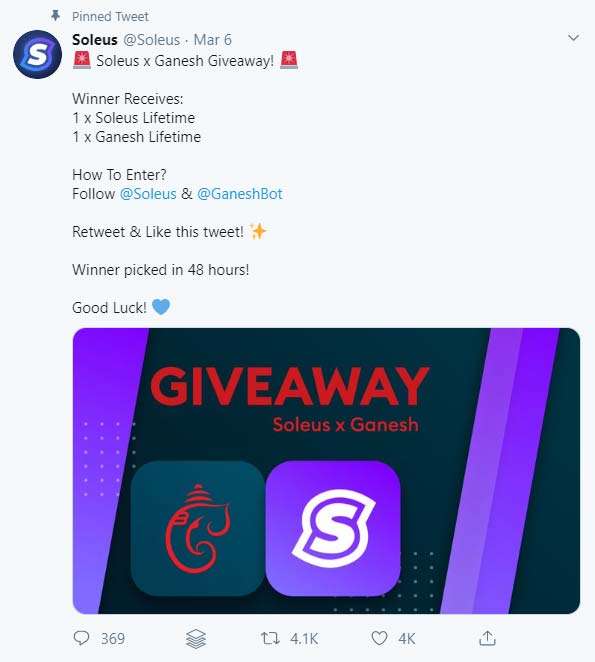Image resolution: width=595 pixels, height=662 pixels.
Task: Click the 4.1K retweets count
Action: (x=304, y=638)
